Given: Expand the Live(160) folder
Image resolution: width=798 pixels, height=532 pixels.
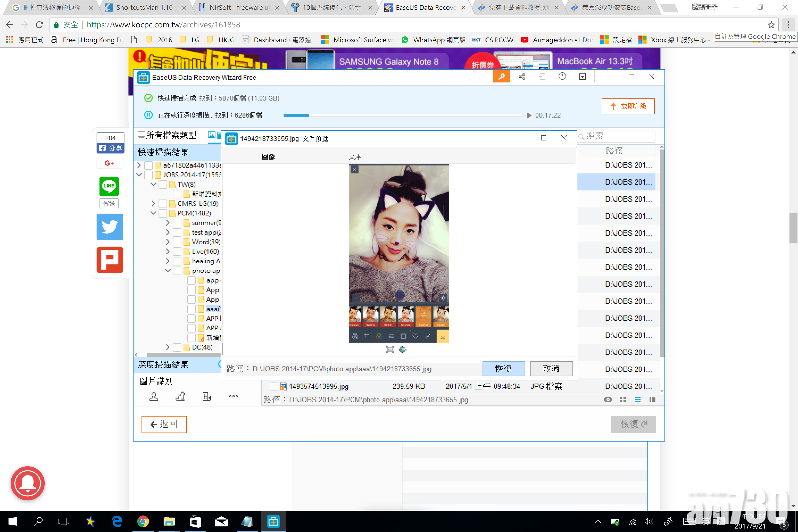Looking at the screenshot, I should pos(168,251).
